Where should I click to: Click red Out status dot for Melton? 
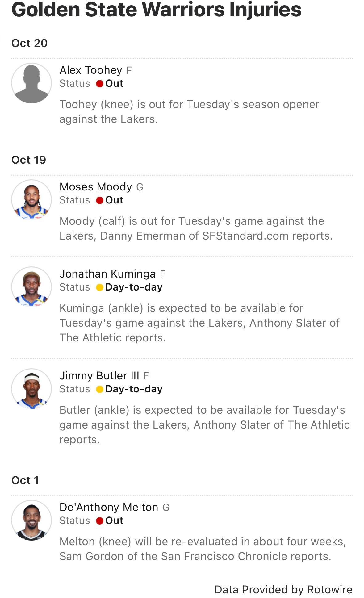pyautogui.click(x=99, y=521)
